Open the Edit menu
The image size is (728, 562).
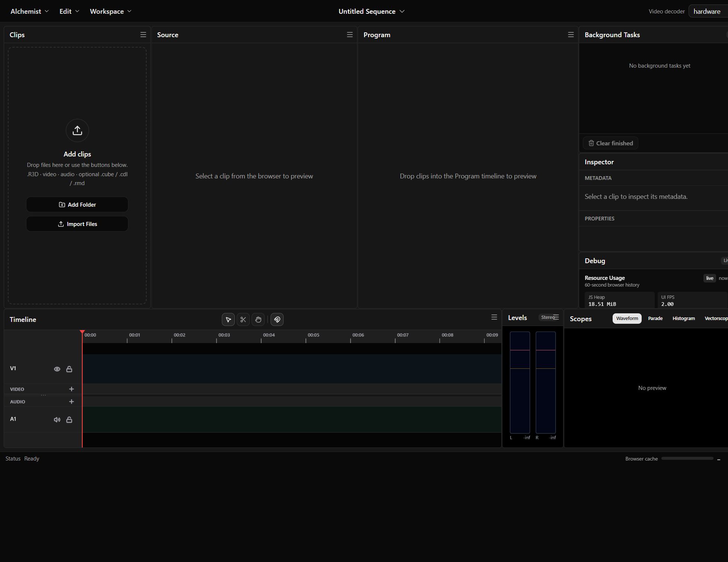click(x=69, y=11)
